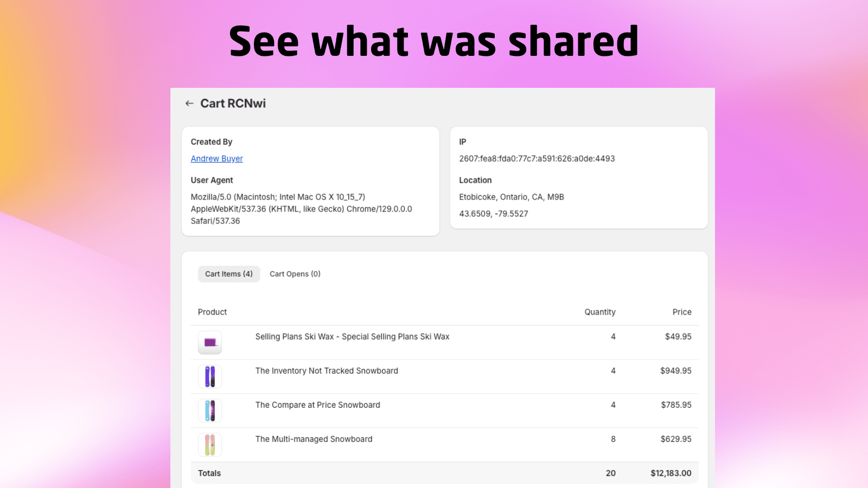Switch to the Cart Opens (0) tab

coord(295,274)
